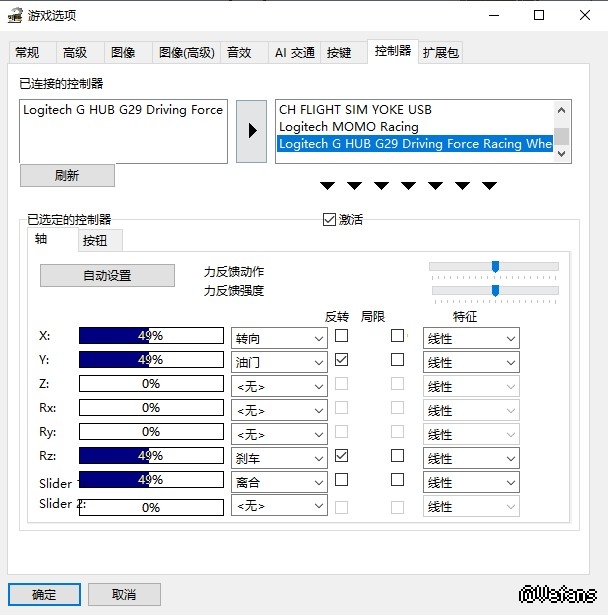Open Rz axis function dropdown 刹车
This screenshot has width=608, height=615.
pyautogui.click(x=279, y=458)
